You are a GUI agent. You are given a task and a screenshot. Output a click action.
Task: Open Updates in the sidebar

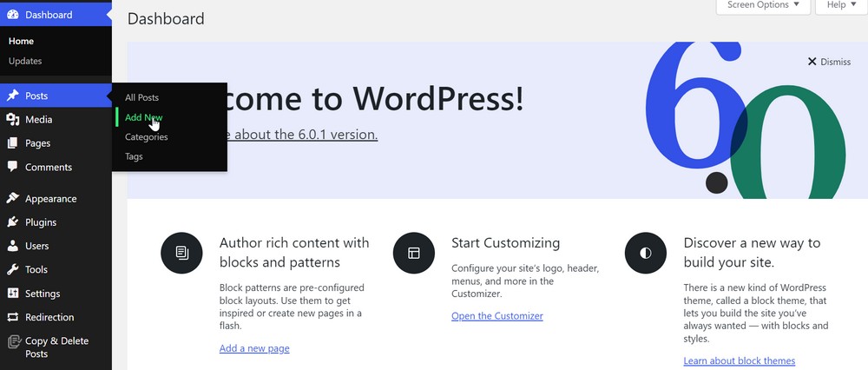tap(25, 61)
